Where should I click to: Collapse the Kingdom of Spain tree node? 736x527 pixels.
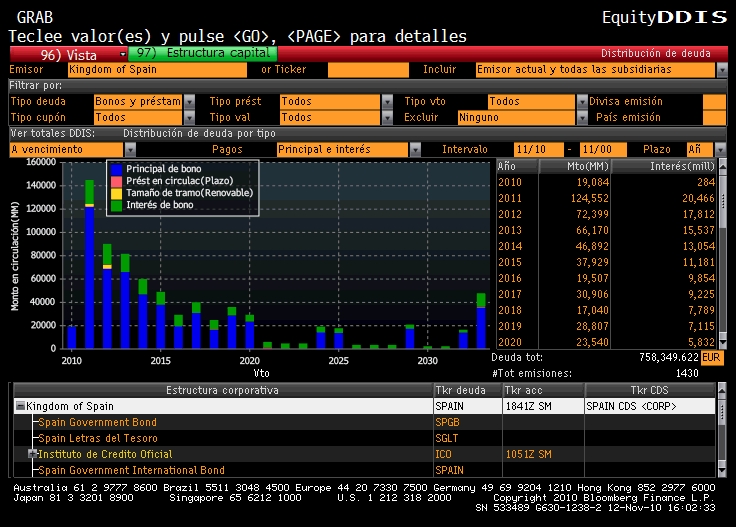coord(20,407)
